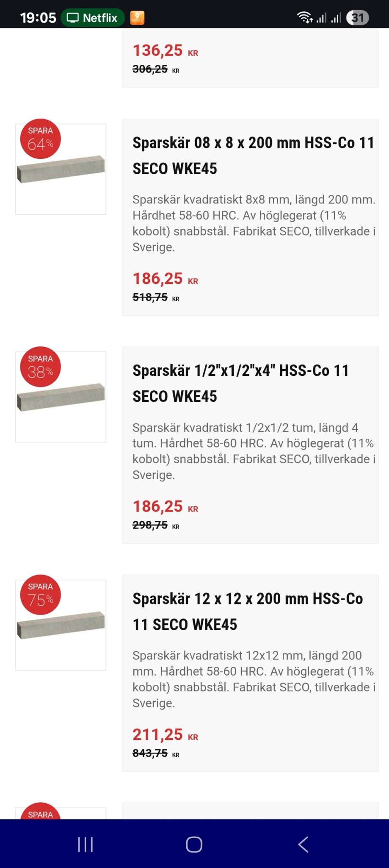Viewport: 389px width, 868px height.
Task: Tap the SPARA 38% discount badge
Action: (x=41, y=367)
